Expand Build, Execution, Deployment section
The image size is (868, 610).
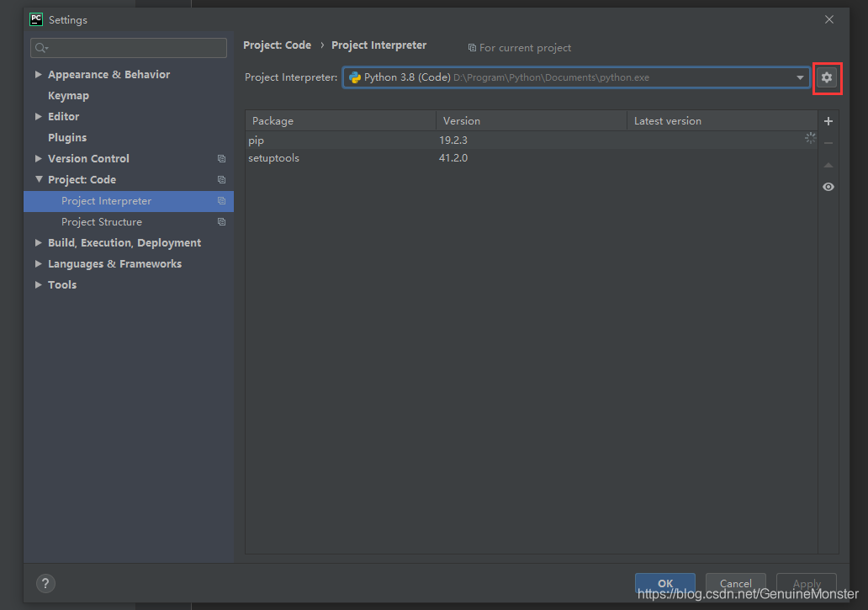point(38,242)
